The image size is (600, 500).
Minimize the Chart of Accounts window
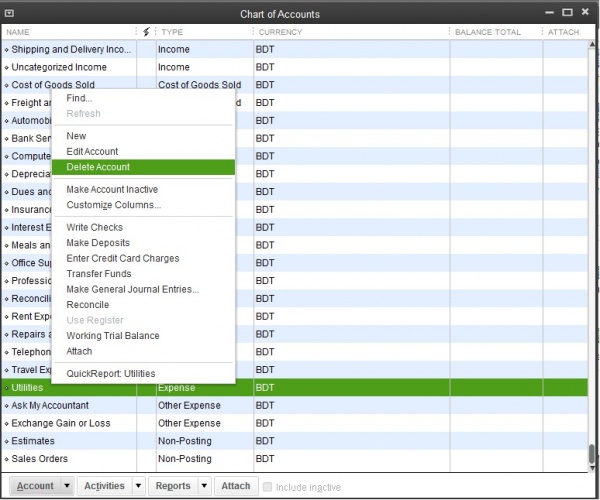tap(549, 12)
